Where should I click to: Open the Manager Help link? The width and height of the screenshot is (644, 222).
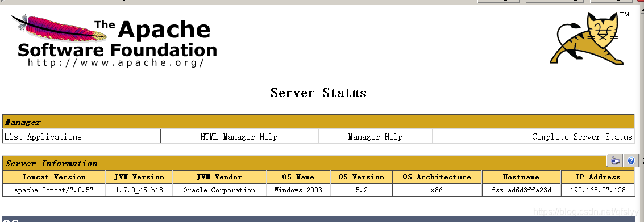tap(375, 137)
